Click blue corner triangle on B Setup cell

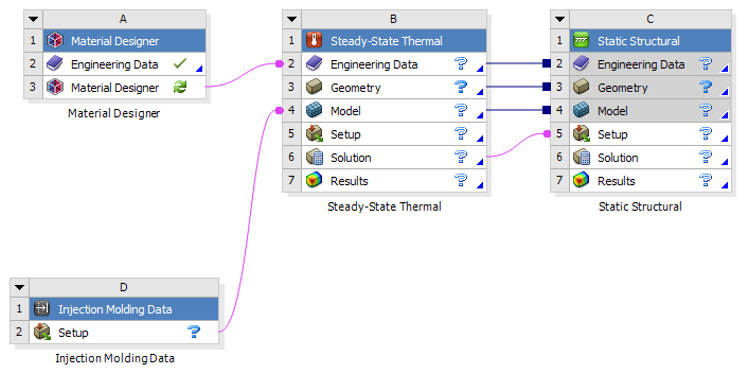click(480, 139)
